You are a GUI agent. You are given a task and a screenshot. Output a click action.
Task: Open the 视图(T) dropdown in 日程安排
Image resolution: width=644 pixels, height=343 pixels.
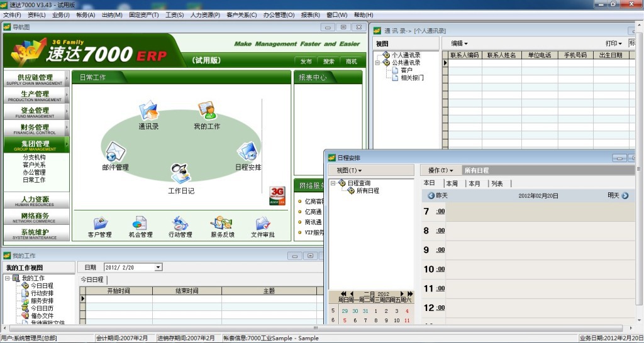[350, 170]
